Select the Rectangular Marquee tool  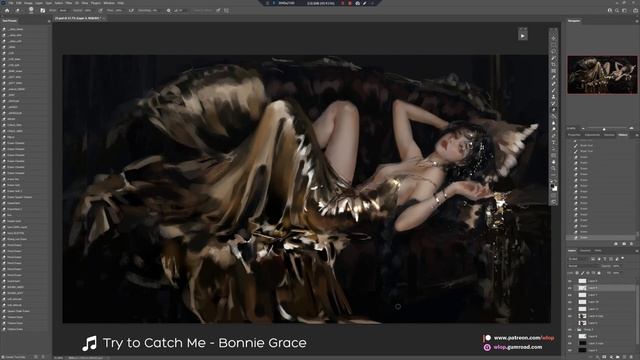[554, 45]
